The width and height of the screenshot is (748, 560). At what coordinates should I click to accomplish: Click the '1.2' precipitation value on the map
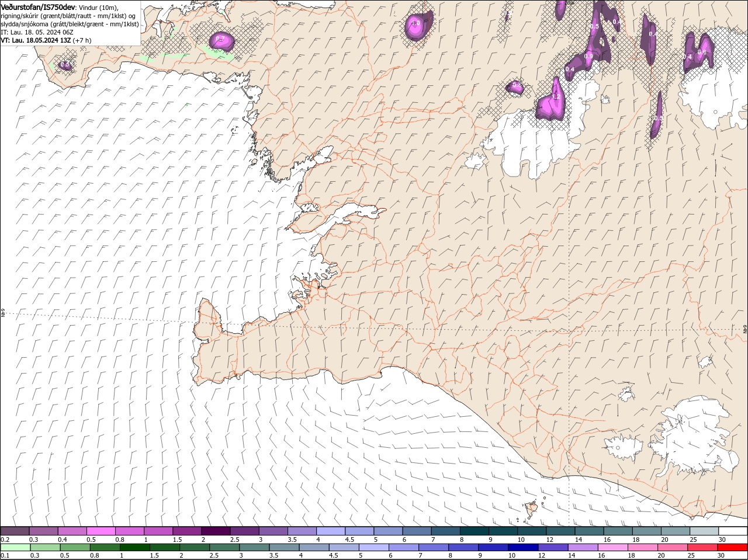556,96
